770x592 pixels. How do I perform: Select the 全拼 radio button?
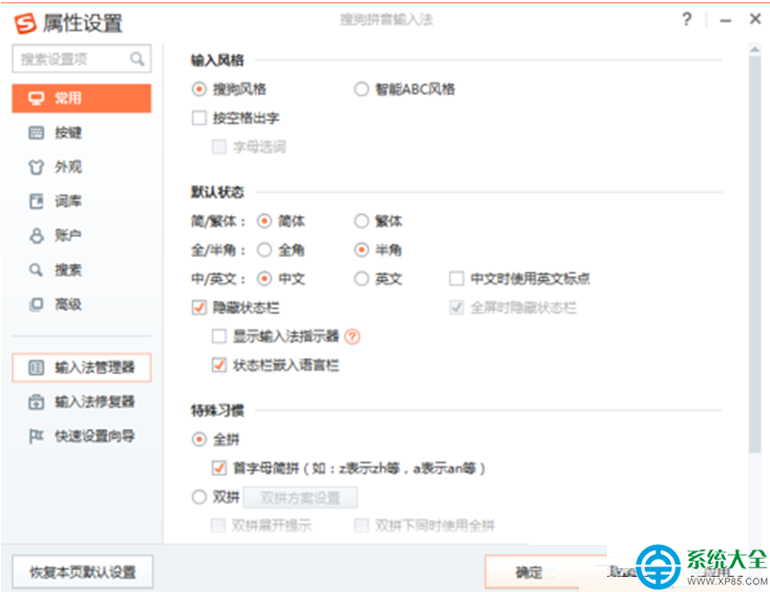[x=199, y=439]
